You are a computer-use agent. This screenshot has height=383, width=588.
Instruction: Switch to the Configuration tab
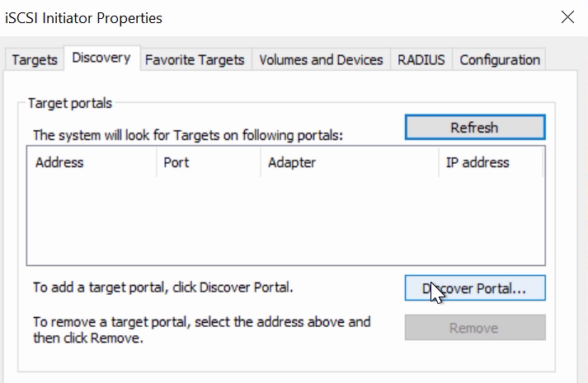[500, 60]
